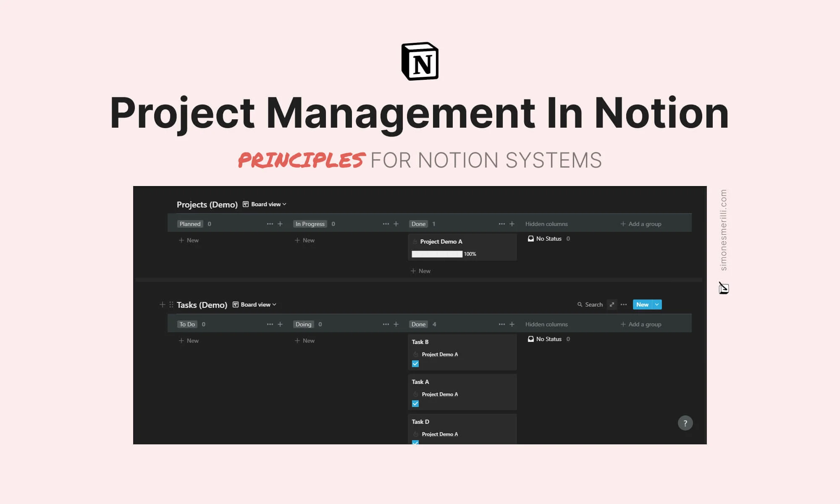
Task: Uncheck Task B checkbox
Action: click(x=415, y=364)
